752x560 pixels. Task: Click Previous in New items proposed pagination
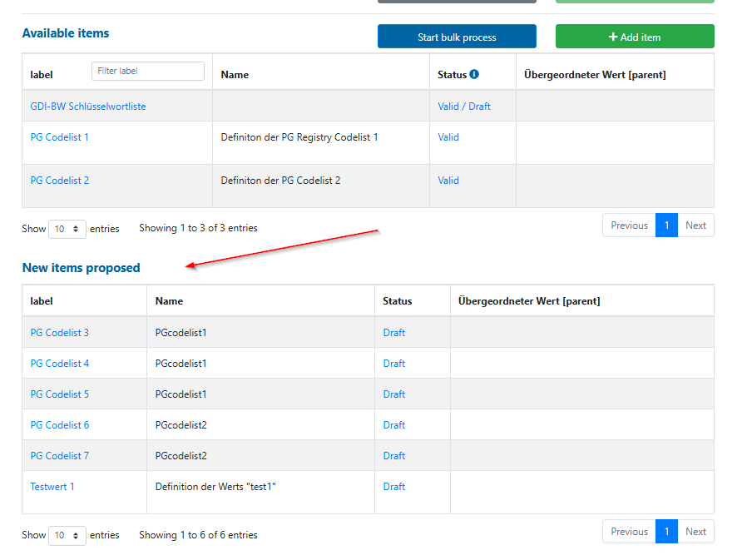pyautogui.click(x=629, y=532)
